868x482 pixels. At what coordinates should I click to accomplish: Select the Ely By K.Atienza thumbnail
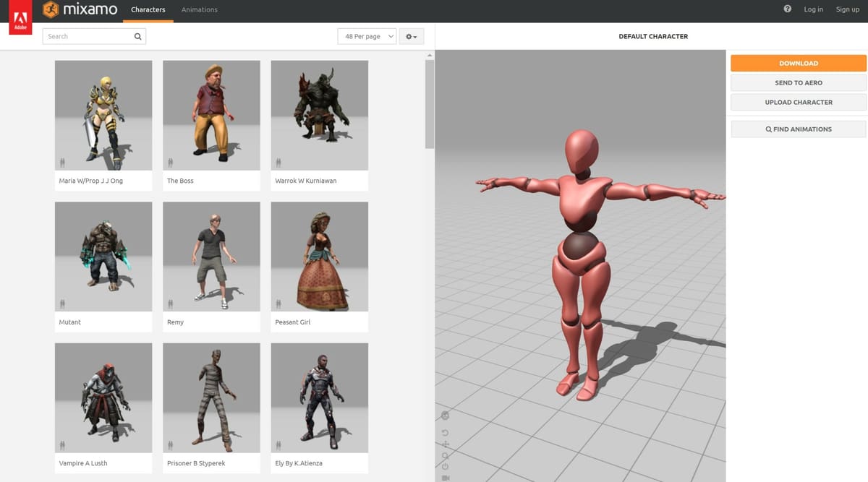320,398
